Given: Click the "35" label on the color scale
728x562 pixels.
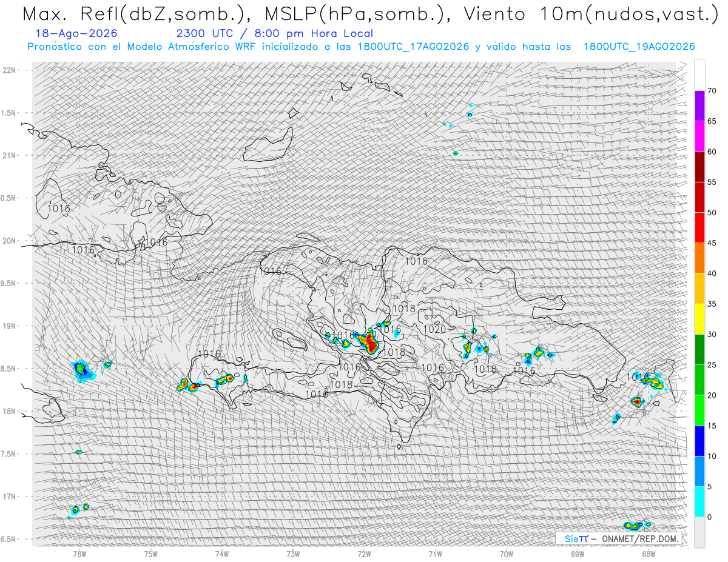Looking at the screenshot, I should pos(712,304).
